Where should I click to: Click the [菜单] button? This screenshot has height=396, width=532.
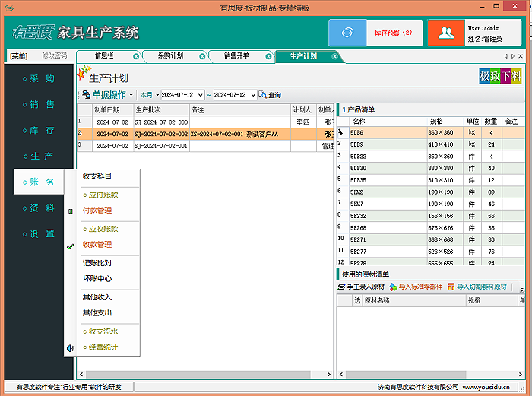tap(19, 56)
